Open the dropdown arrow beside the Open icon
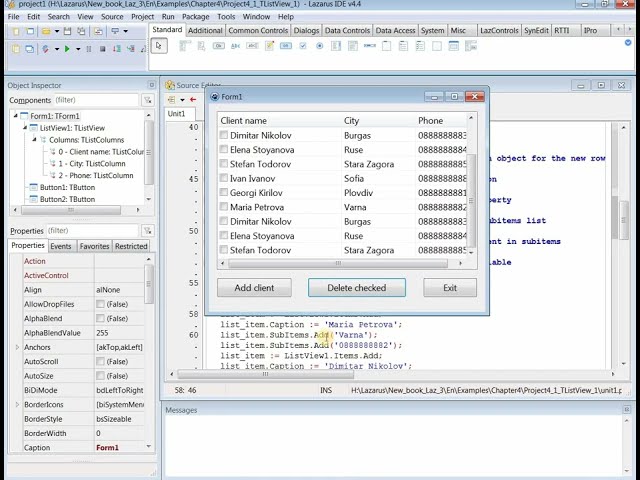Screen dimensions: 640x480 [57, 31]
